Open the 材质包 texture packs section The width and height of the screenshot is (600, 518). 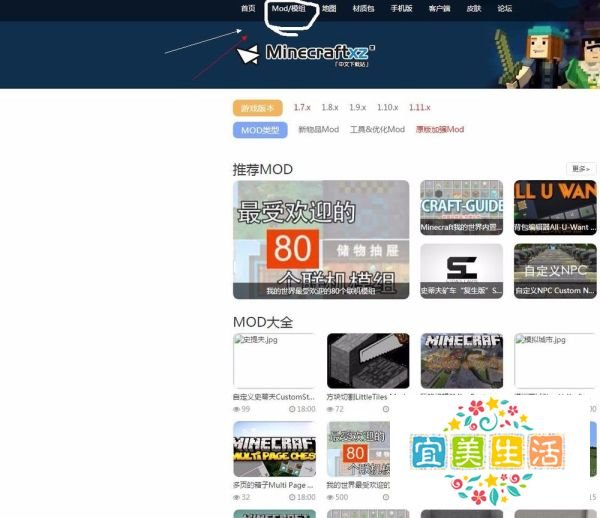coord(363,8)
